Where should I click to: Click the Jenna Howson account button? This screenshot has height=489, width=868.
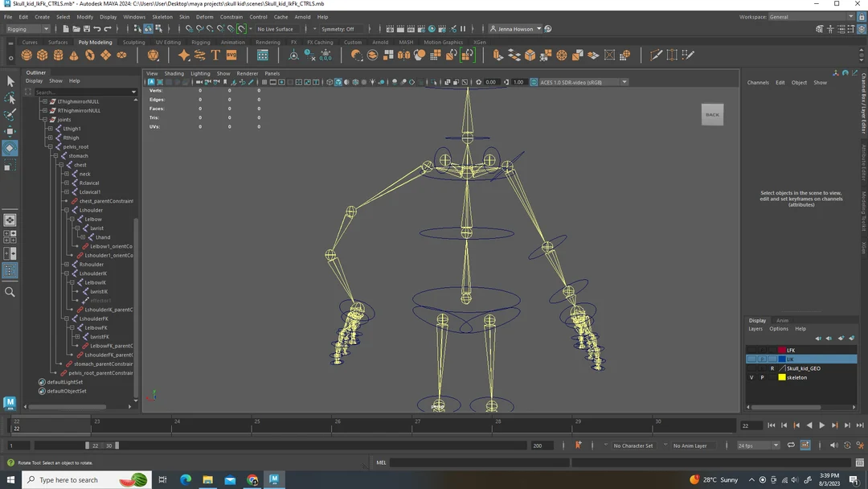point(515,29)
